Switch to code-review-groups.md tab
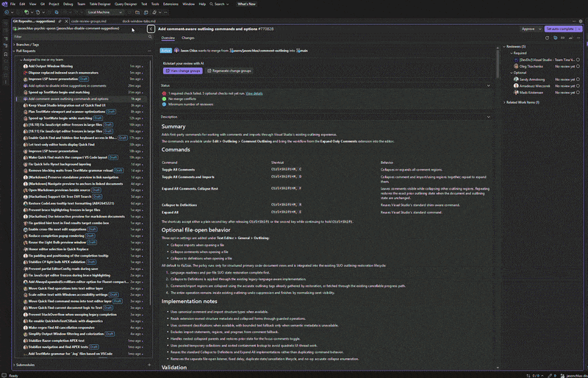This screenshot has height=378, width=588. (88, 21)
